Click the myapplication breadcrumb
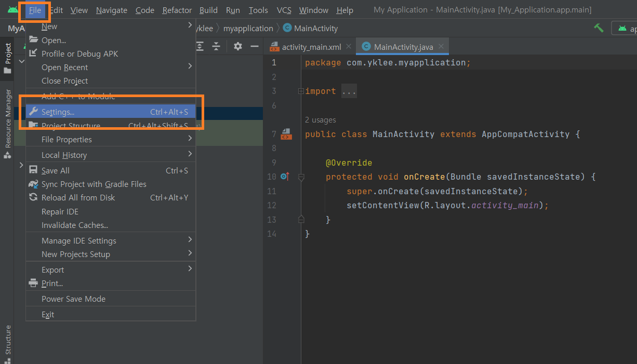This screenshot has height=364, width=637. (248, 28)
